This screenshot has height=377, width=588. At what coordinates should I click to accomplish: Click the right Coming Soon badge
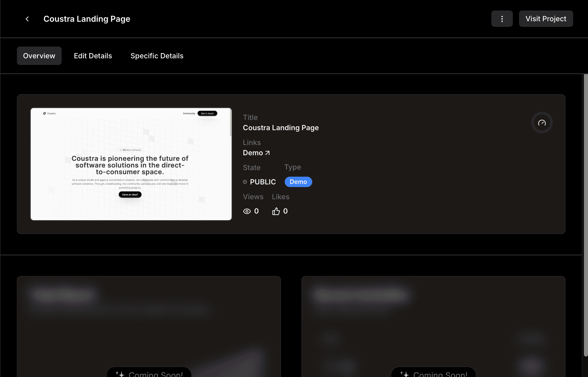[x=433, y=372]
